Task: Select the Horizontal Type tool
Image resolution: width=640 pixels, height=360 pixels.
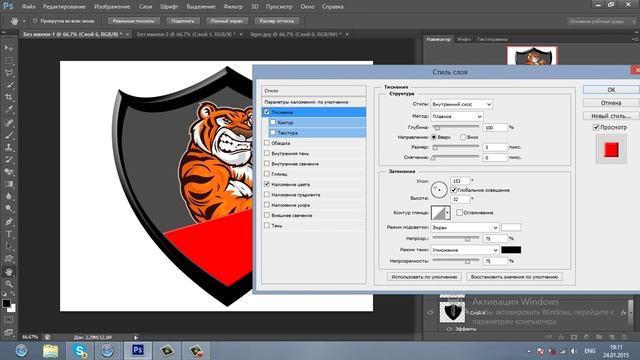Action: (9, 234)
